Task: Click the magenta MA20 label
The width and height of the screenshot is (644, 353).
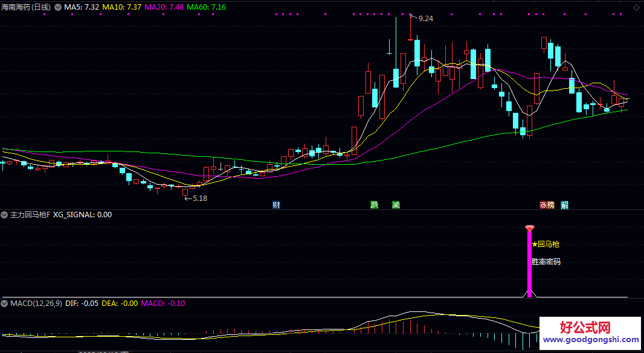Action: (164, 7)
